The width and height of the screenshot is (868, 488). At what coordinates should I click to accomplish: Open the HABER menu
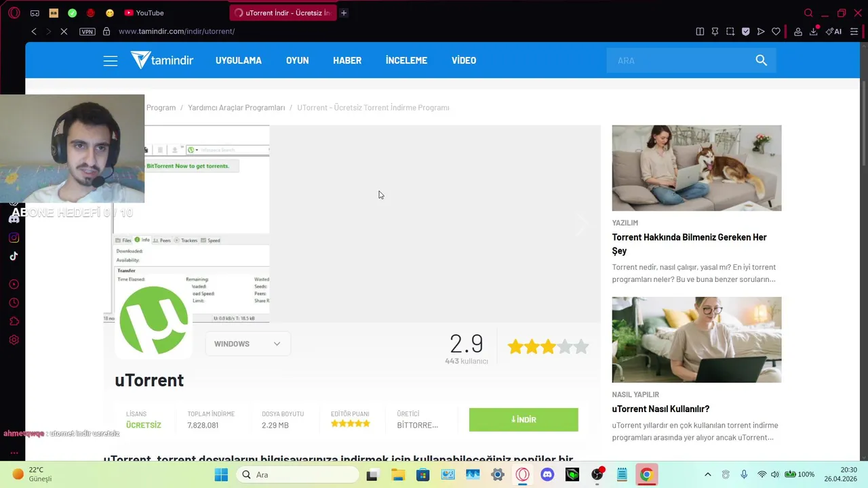click(x=347, y=60)
